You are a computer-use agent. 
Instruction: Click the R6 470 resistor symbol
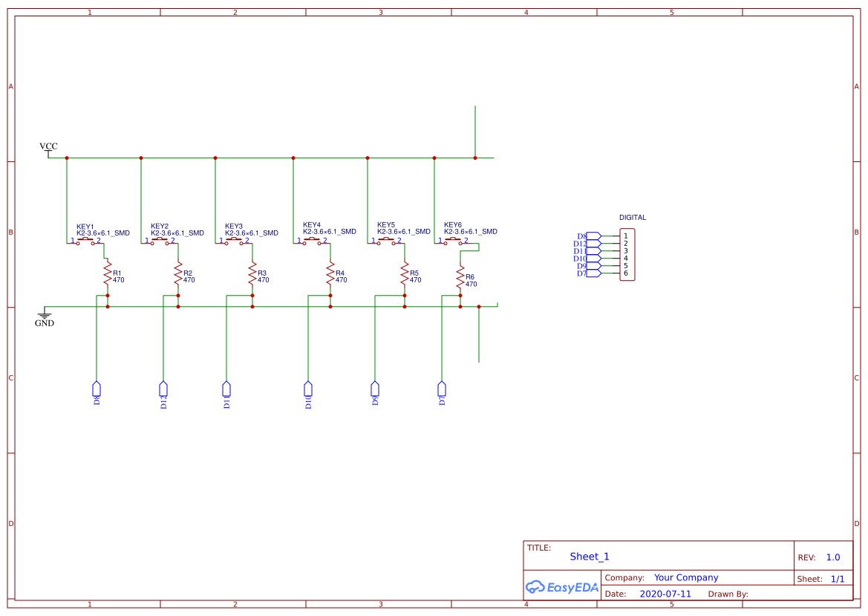[x=460, y=280]
